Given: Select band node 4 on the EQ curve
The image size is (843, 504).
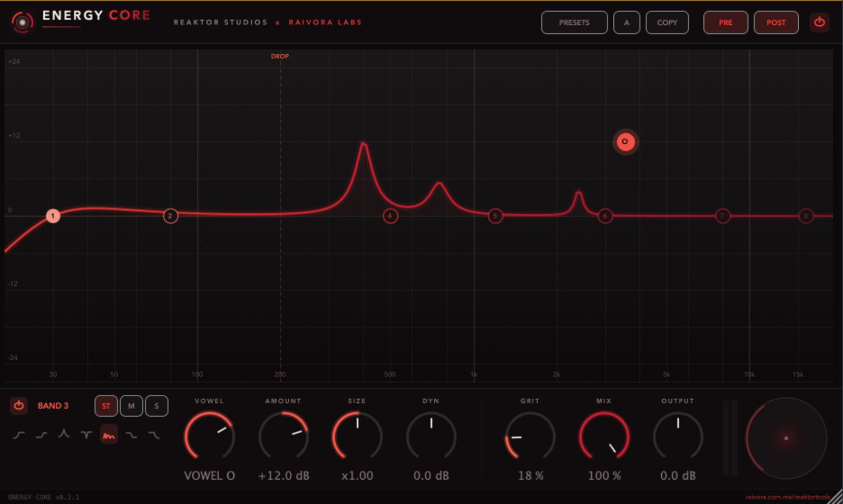Looking at the screenshot, I should point(390,215).
